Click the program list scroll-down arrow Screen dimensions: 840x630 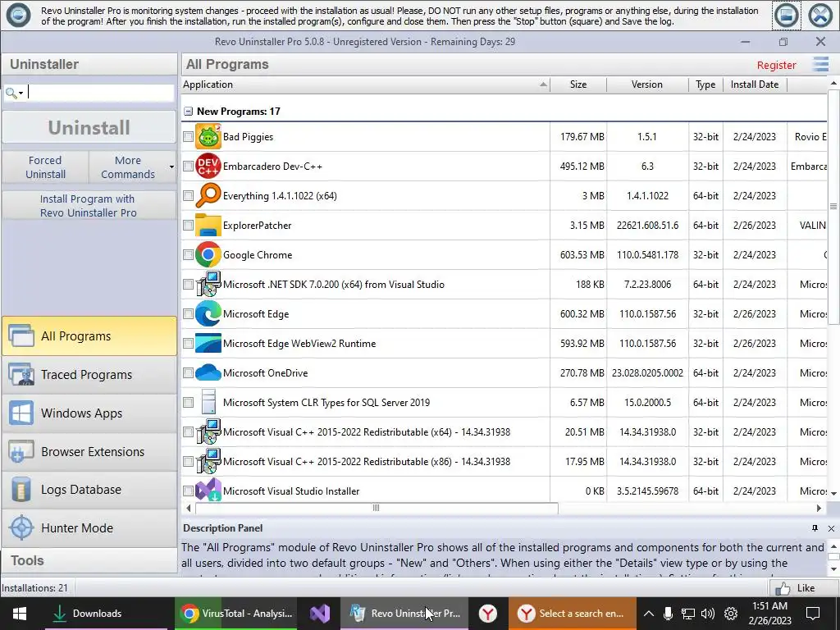[x=833, y=493]
